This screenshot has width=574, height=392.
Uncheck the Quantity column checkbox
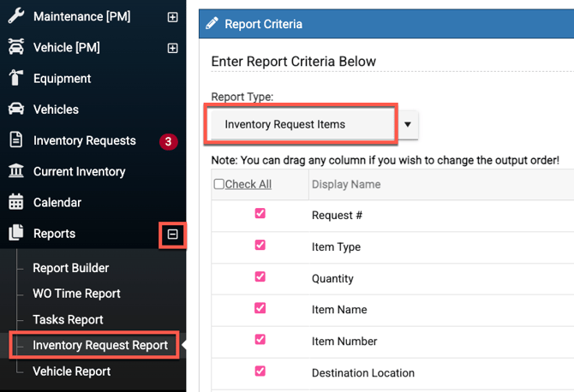[x=260, y=277]
